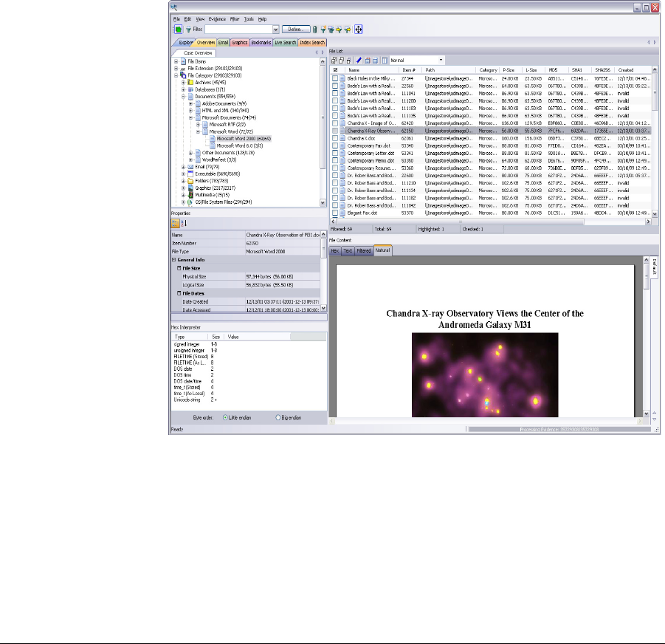Expand the Adobe Documents tree node
The height and width of the screenshot is (644, 665).
[190, 103]
